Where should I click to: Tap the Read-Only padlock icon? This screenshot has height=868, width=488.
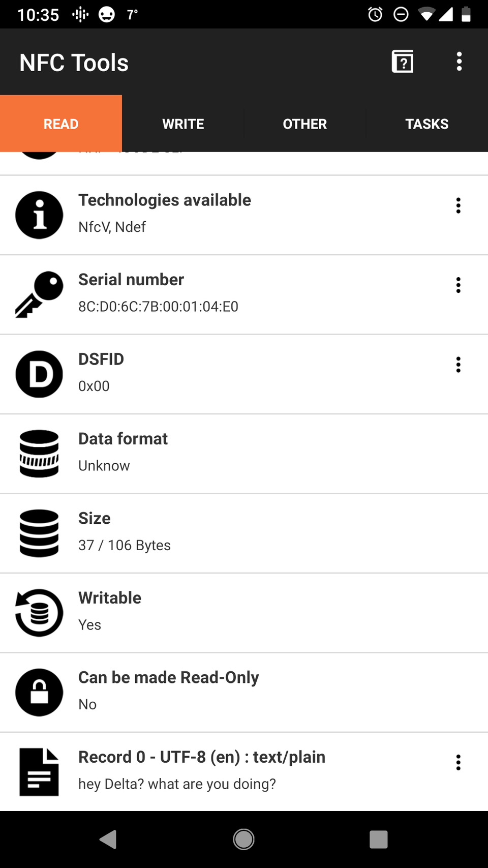pyautogui.click(x=39, y=693)
